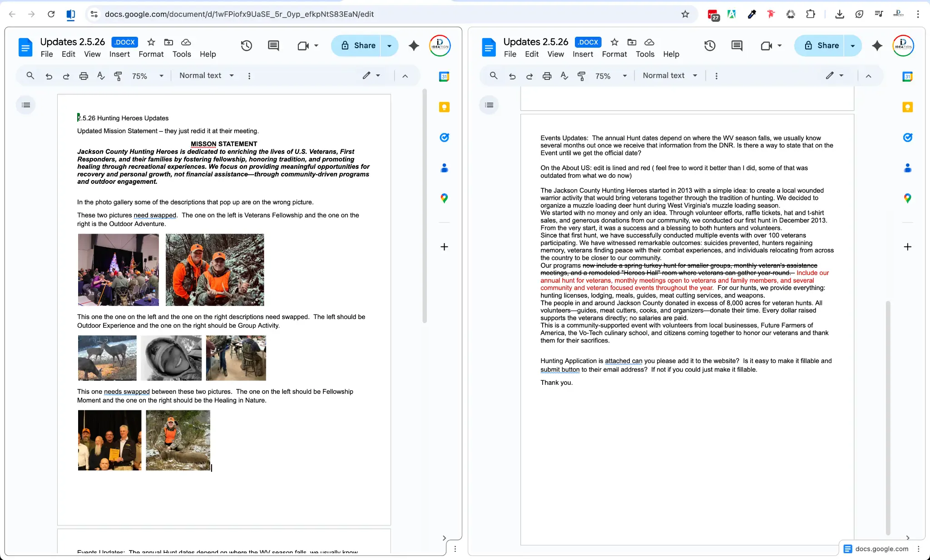Show document outline in left window
This screenshot has height=560, width=930.
pyautogui.click(x=26, y=105)
